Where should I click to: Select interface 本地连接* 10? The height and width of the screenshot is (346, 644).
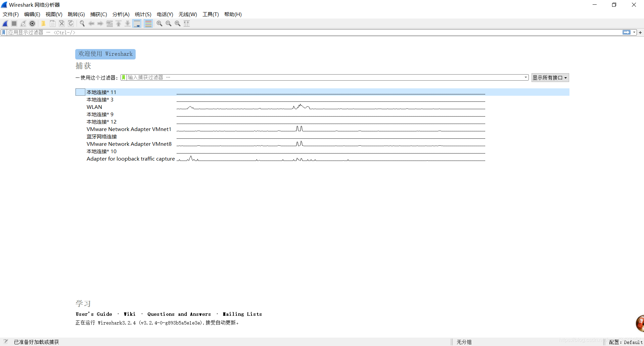pyautogui.click(x=322, y=151)
